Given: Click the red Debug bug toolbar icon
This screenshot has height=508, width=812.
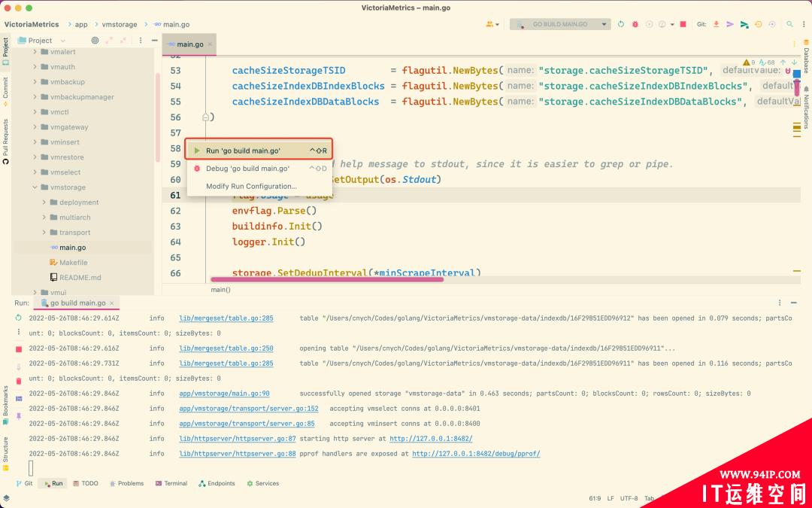Looking at the screenshot, I should click(635, 24).
